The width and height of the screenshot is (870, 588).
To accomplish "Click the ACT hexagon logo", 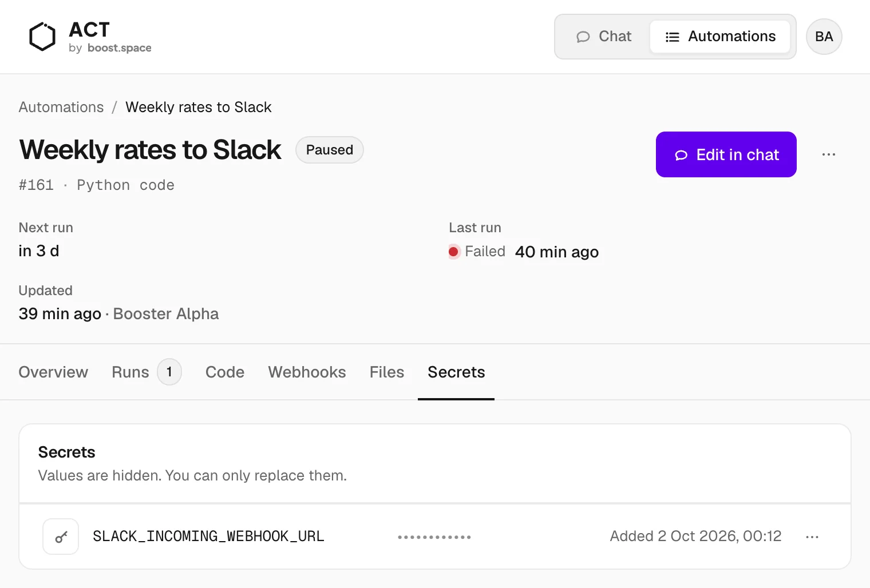I will pos(42,37).
